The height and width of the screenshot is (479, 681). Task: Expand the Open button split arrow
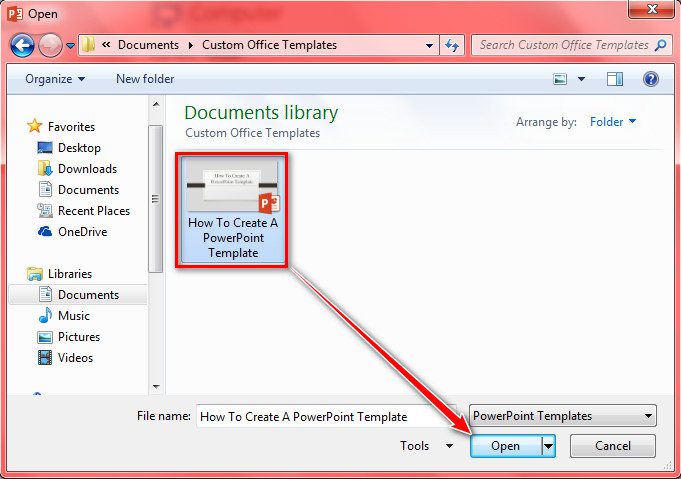click(549, 446)
